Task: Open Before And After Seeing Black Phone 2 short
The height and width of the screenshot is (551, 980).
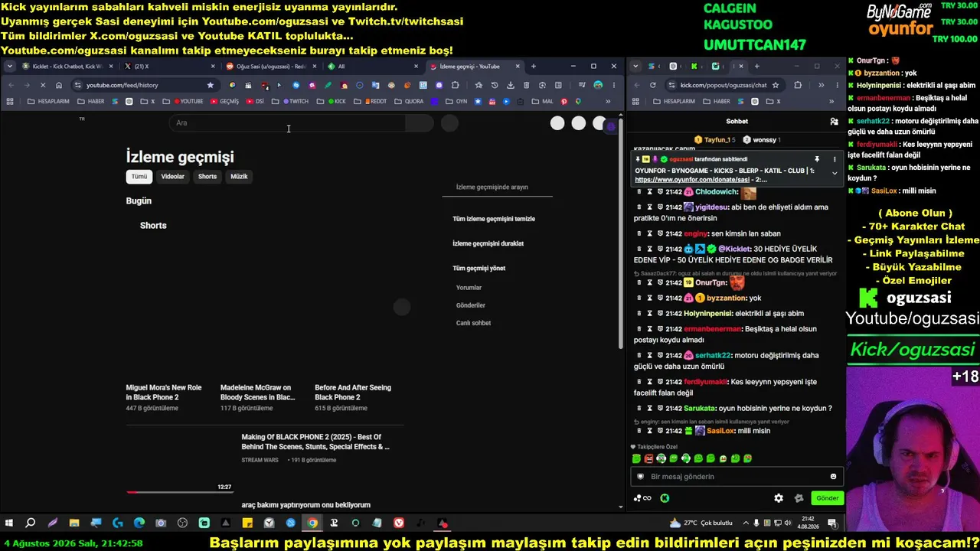Action: click(x=353, y=393)
